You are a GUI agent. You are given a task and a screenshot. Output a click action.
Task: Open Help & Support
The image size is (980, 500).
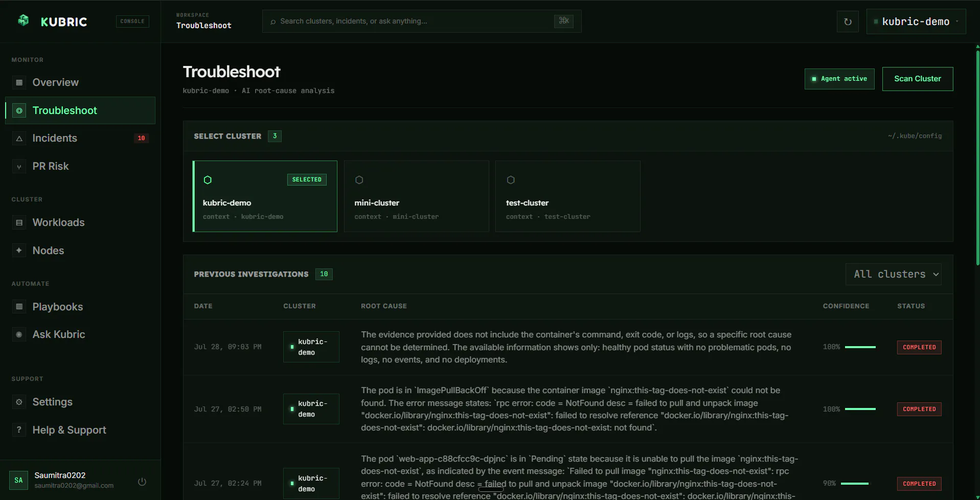(80, 430)
